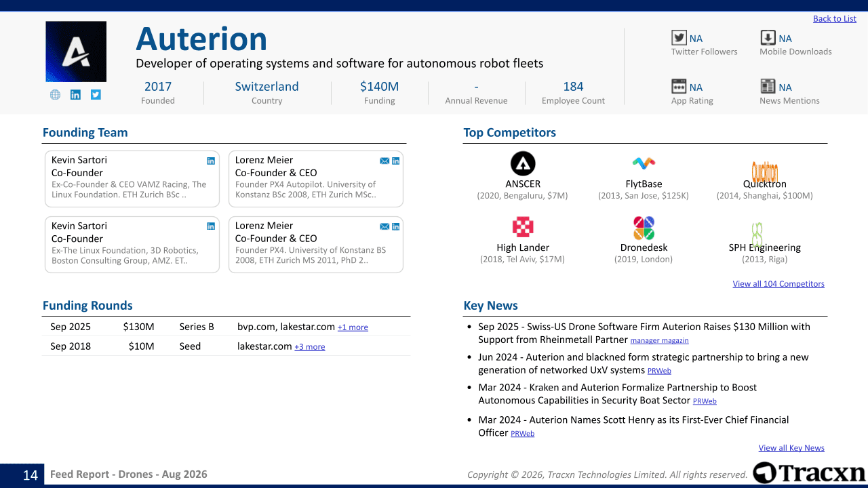Open the manager magazin news source link
Screen dimensions: 868x488
click(659, 341)
